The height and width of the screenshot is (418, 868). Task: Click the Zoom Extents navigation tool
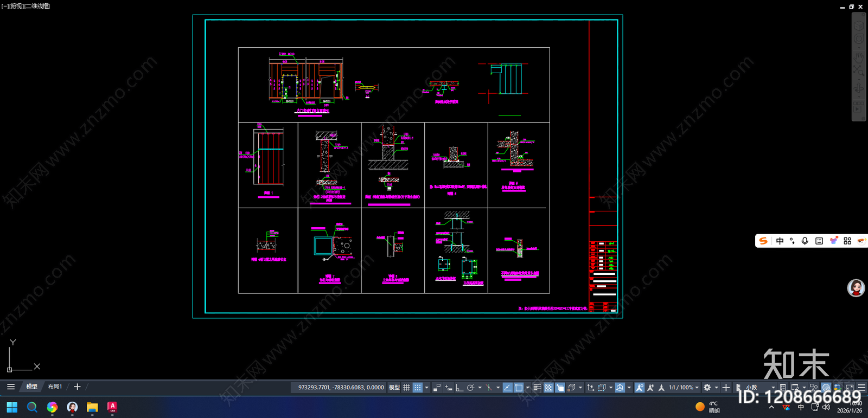pos(859,71)
